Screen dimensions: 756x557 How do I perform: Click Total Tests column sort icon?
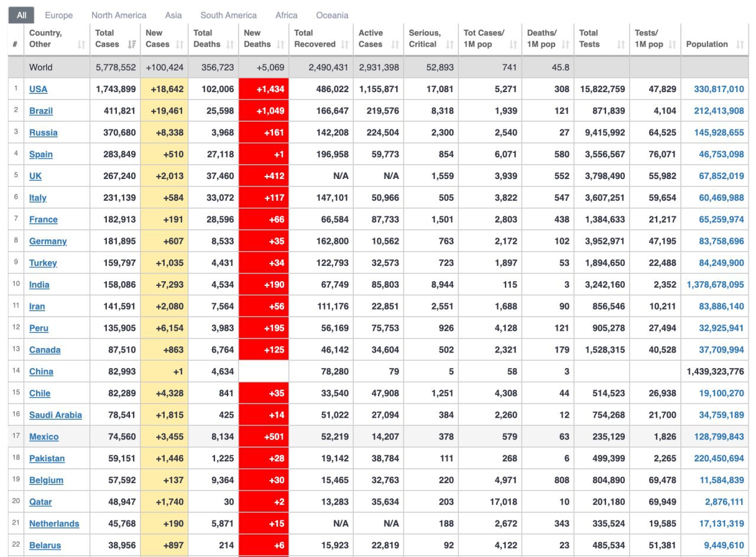click(621, 44)
